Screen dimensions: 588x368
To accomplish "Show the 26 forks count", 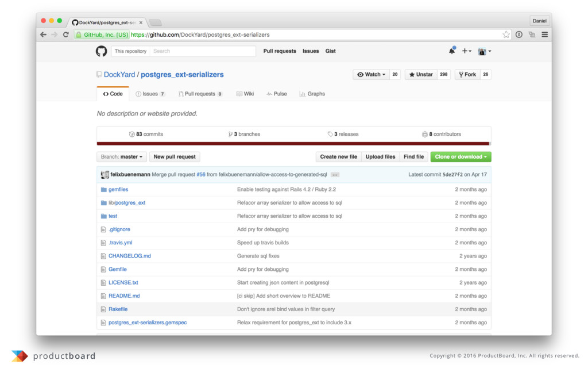I will pos(486,74).
